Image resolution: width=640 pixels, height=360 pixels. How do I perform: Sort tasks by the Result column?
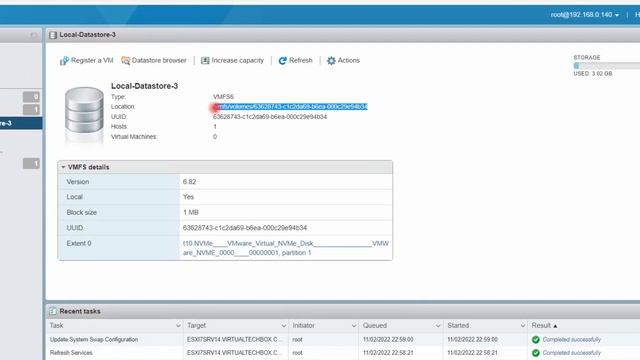click(544, 325)
